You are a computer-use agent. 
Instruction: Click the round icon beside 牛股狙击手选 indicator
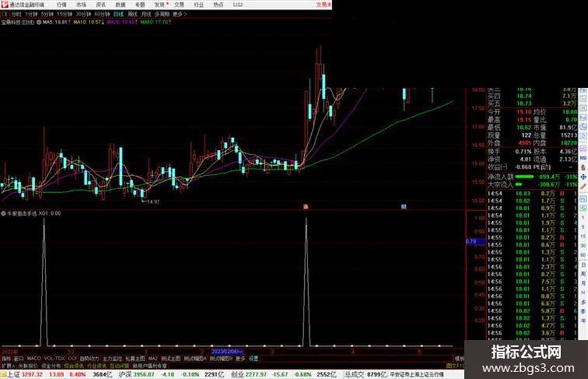(x=3, y=213)
